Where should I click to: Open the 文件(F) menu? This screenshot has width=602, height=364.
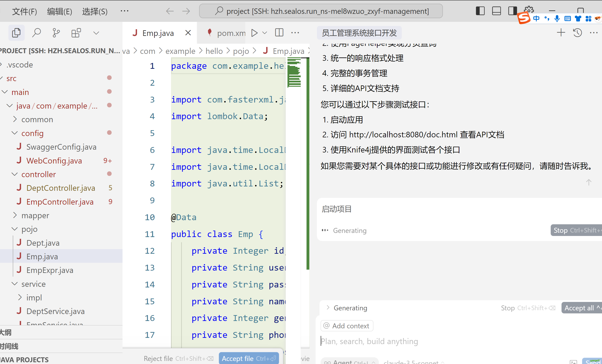pos(24,11)
